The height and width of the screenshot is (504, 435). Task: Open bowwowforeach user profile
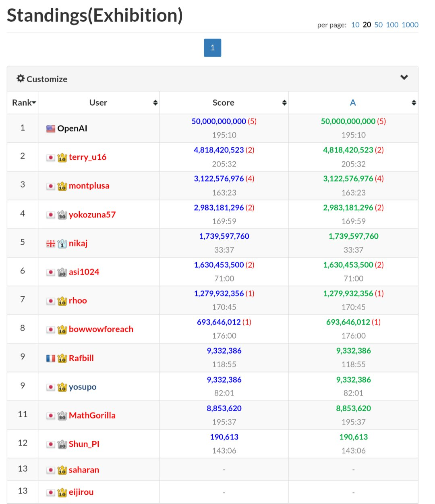point(101,329)
